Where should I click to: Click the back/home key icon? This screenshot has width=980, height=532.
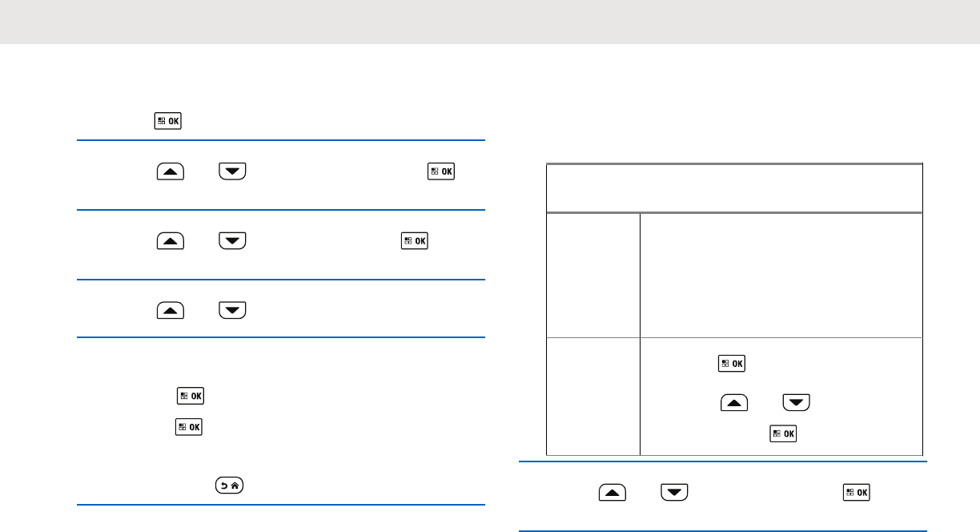pos(231,484)
